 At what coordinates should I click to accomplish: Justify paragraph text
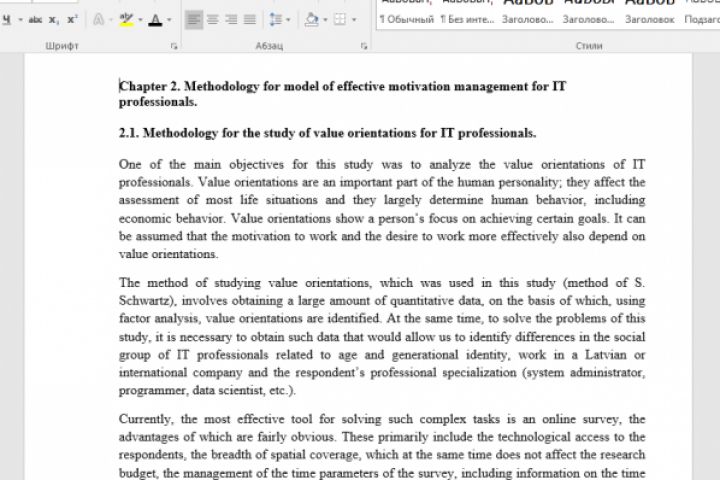point(249,19)
